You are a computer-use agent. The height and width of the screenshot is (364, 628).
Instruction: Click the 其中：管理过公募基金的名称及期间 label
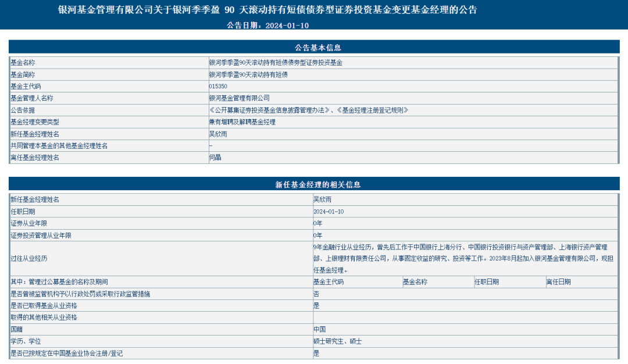[x=59, y=282]
